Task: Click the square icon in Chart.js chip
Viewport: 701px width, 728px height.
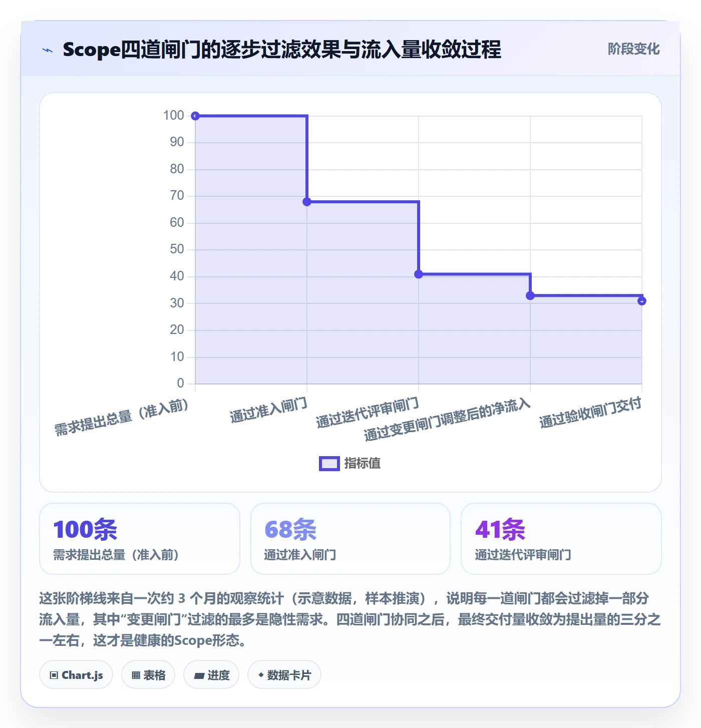Action: pyautogui.click(x=54, y=675)
